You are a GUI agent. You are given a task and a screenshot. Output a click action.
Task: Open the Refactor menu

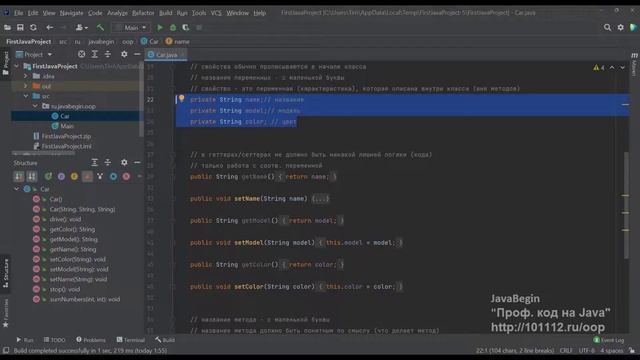pyautogui.click(x=143, y=13)
